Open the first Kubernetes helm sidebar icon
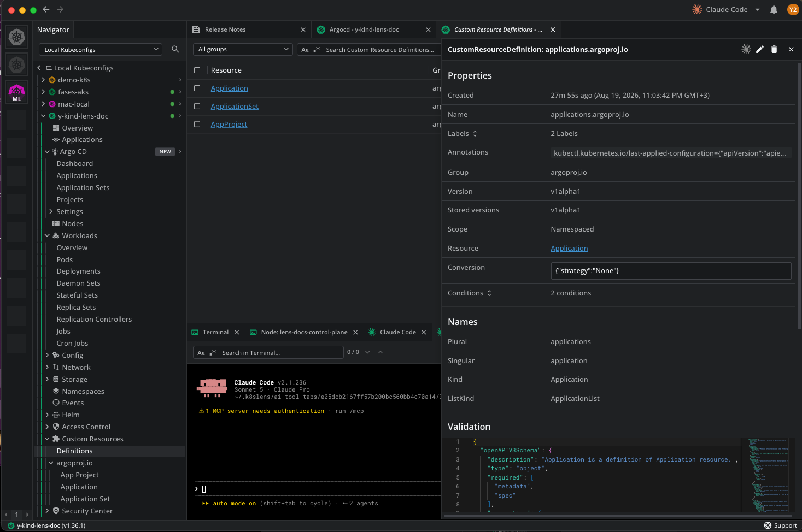Screen dimensions: 802x532 pyautogui.click(x=17, y=37)
